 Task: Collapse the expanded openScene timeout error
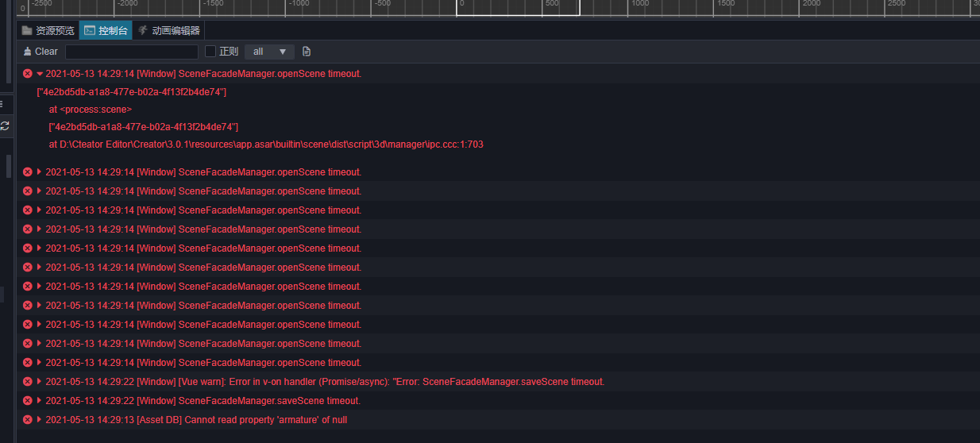point(40,74)
